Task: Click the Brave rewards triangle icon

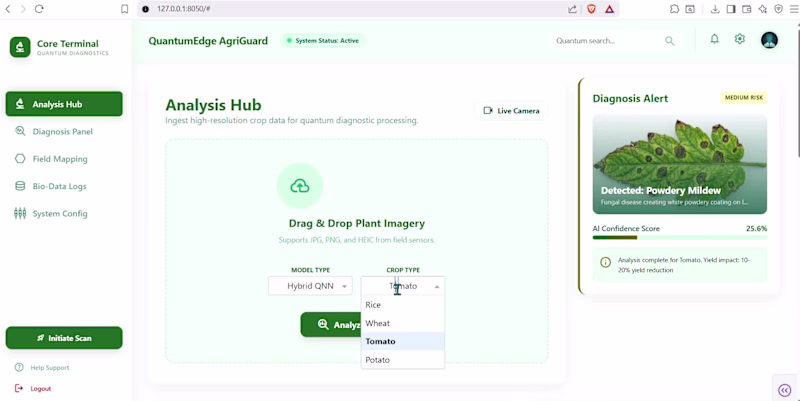Action: (x=610, y=9)
